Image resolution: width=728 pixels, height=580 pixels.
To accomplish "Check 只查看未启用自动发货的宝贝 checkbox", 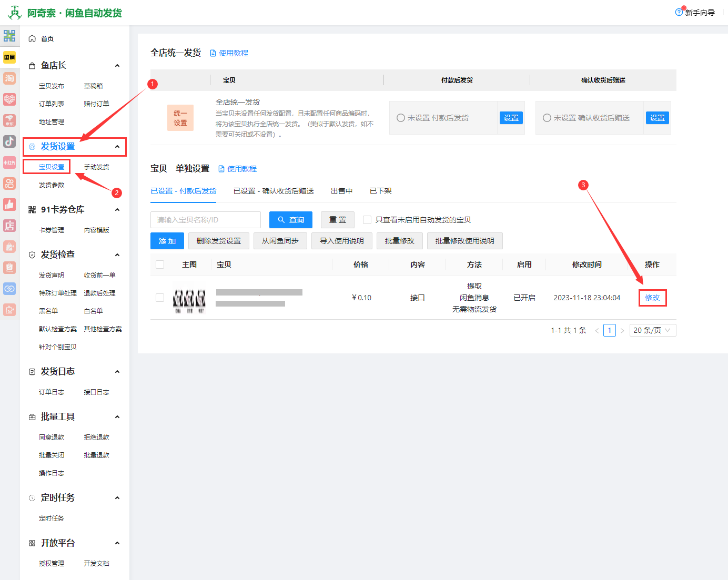I will coord(367,220).
